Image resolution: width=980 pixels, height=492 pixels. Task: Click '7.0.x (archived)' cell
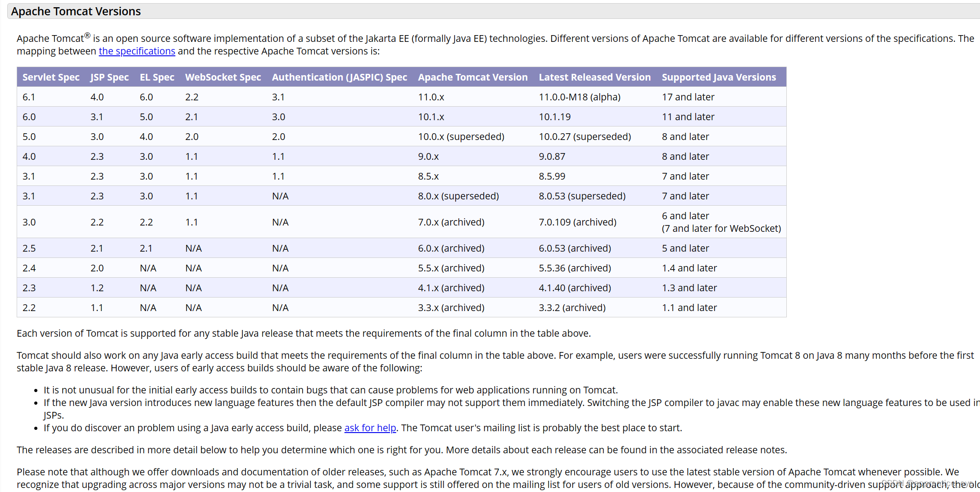(x=451, y=222)
